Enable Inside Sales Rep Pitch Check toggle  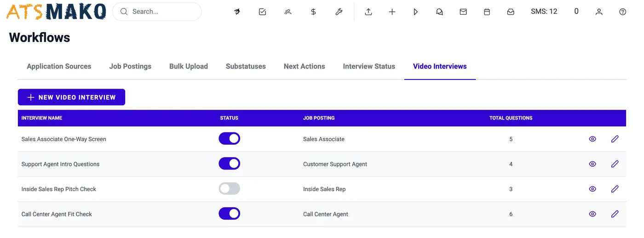[x=229, y=189]
